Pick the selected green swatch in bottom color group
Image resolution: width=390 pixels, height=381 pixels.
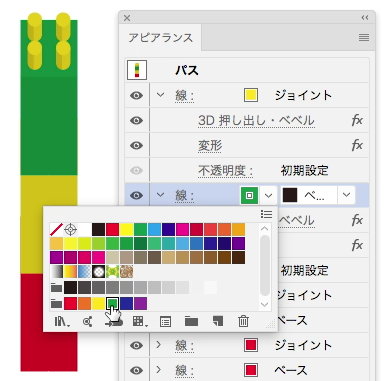[112, 304]
